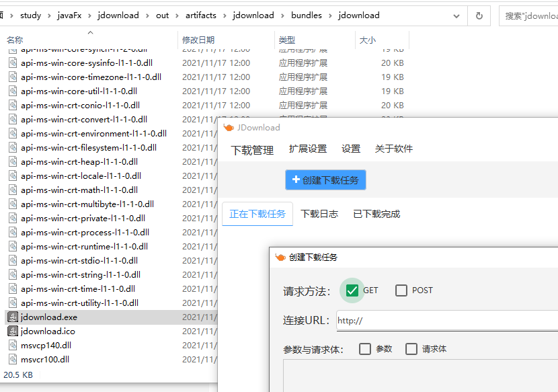Open the 设置 menu
This screenshot has height=392, width=558.
[351, 149]
